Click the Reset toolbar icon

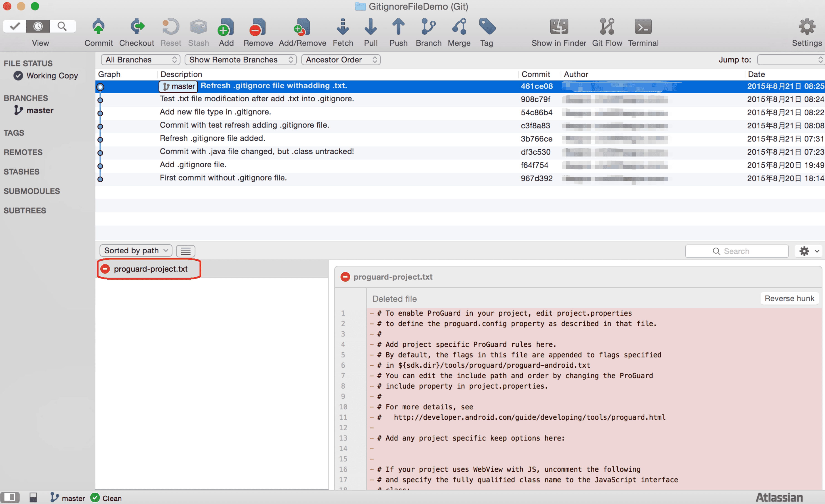click(x=170, y=27)
